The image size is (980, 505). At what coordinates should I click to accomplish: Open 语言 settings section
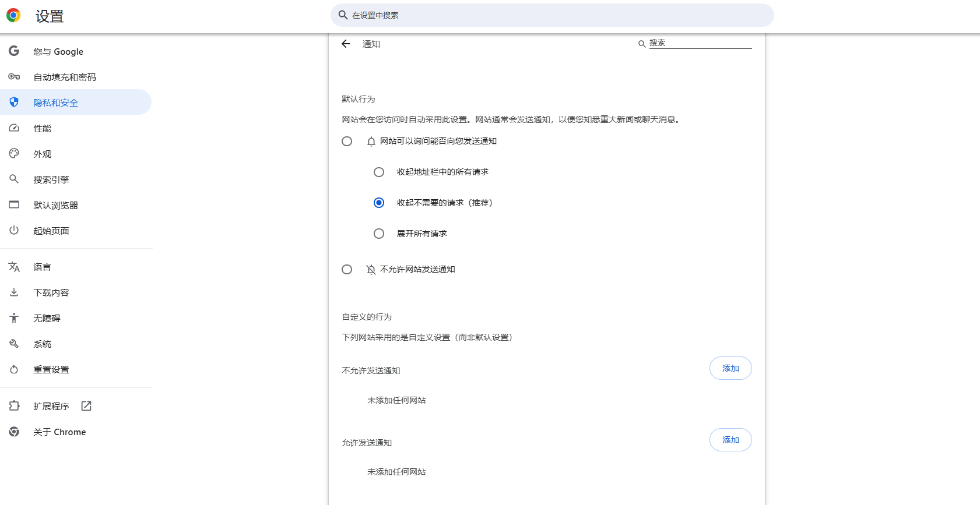coord(76,267)
